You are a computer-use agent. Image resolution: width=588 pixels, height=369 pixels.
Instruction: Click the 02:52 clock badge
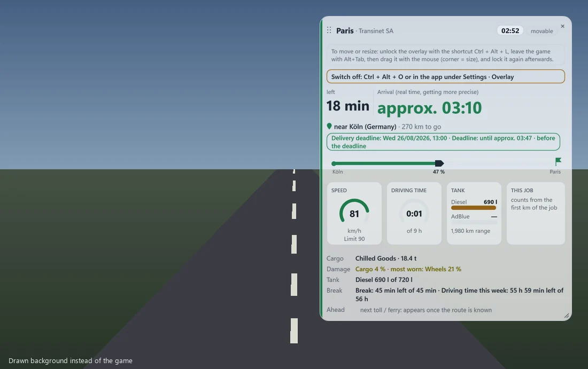(x=510, y=31)
